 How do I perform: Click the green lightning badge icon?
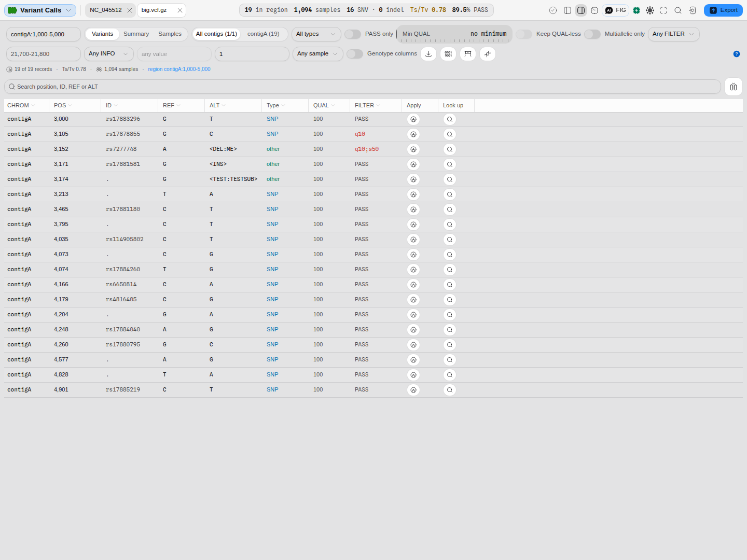[x=637, y=10]
